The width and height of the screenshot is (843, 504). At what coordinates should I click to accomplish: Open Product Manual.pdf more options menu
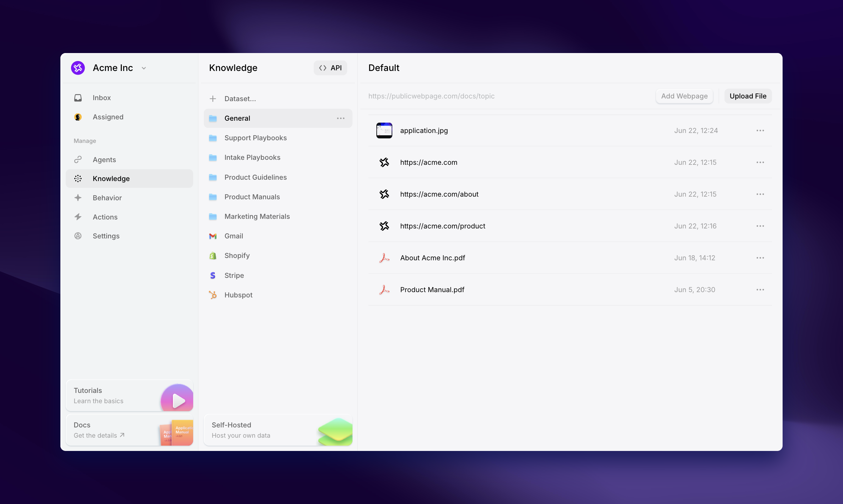[x=760, y=290]
